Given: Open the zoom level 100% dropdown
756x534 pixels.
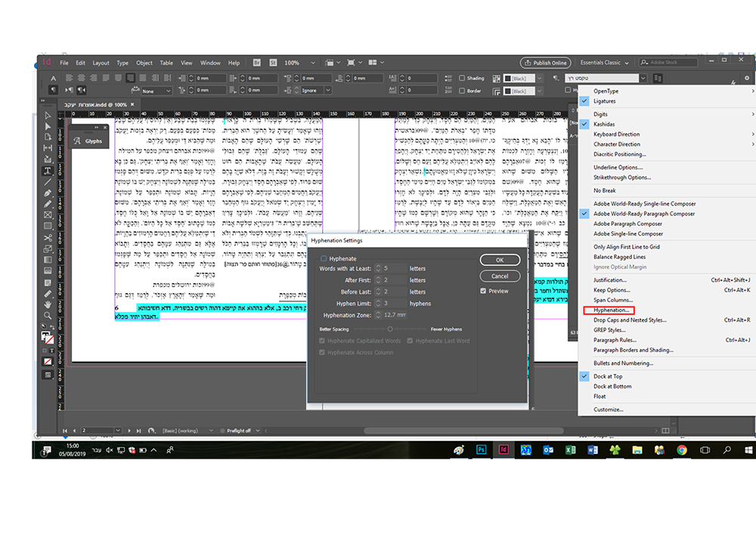Looking at the screenshot, I should point(313,63).
